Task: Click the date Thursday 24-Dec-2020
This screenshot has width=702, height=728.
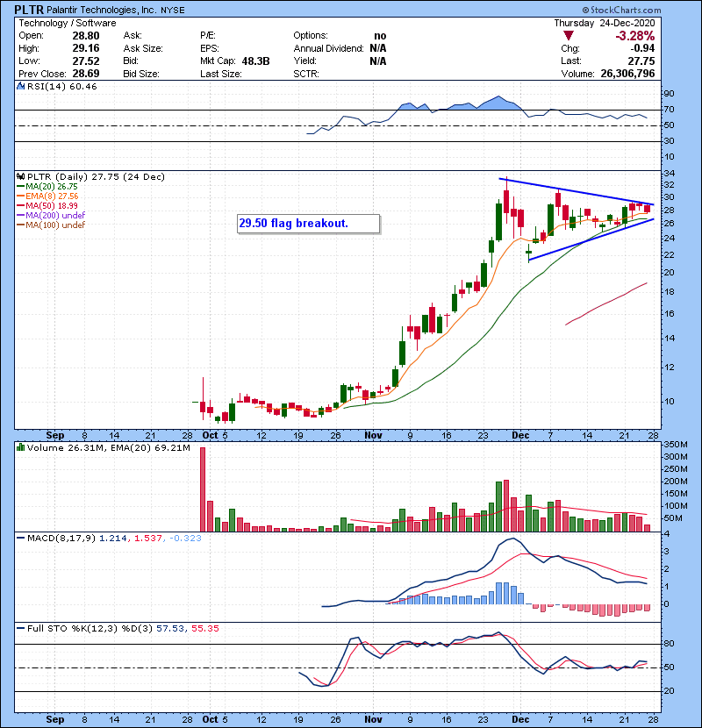Action: [x=605, y=23]
